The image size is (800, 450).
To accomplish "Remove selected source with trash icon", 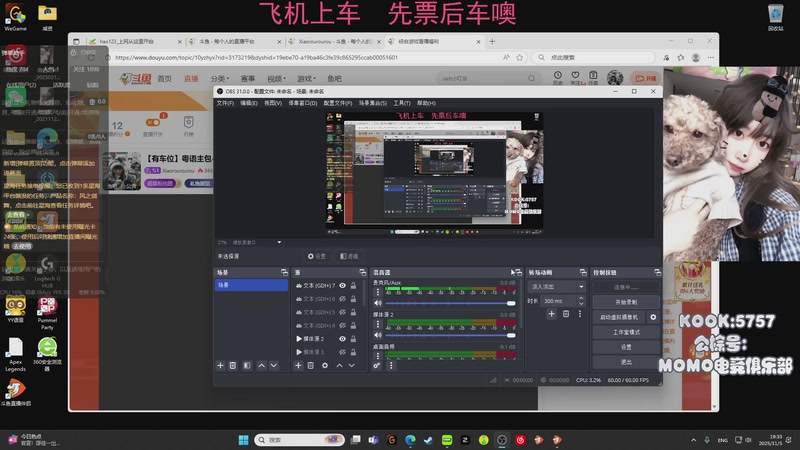I will (311, 365).
